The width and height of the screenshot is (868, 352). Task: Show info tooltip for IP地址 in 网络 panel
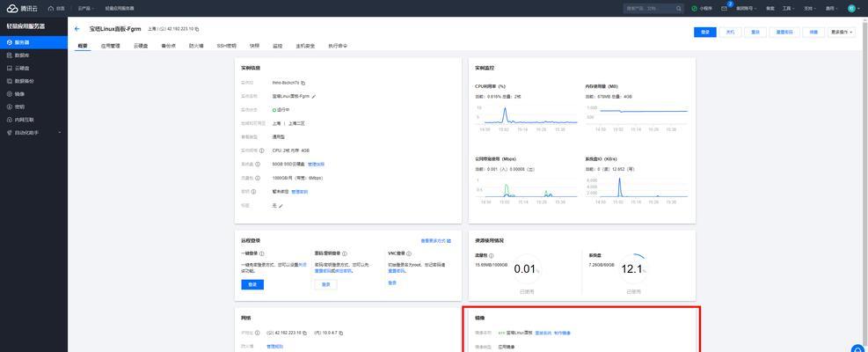(x=258, y=333)
